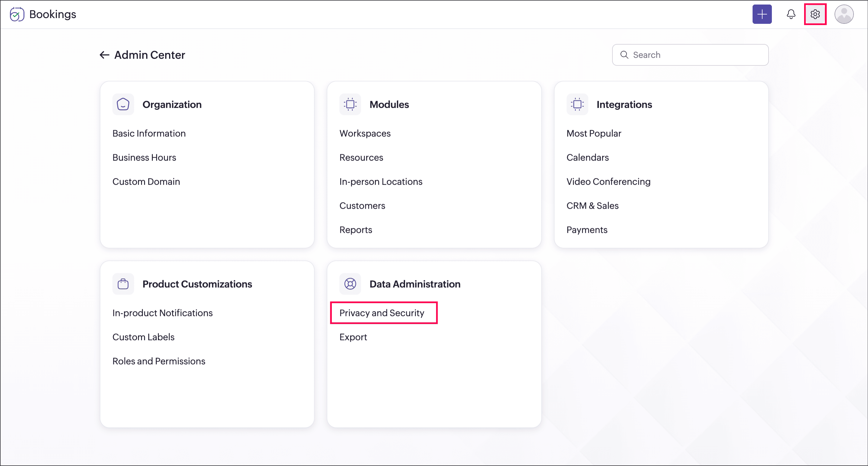
Task: Open Most Popular integrations
Action: pos(594,134)
